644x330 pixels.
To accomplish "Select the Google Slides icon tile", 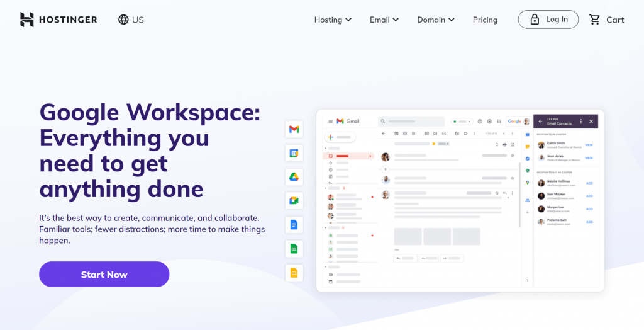I will (294, 273).
